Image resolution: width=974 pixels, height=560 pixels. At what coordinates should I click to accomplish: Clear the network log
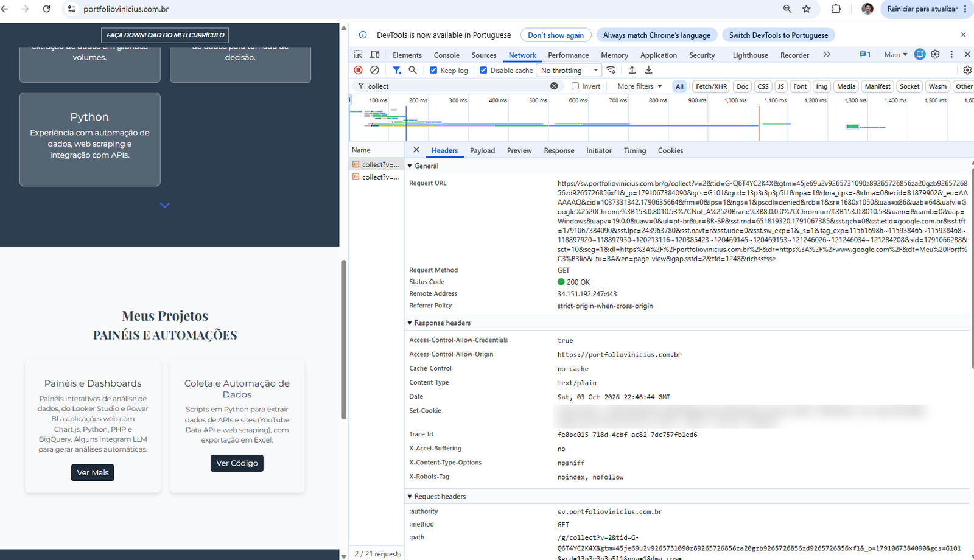[375, 70]
